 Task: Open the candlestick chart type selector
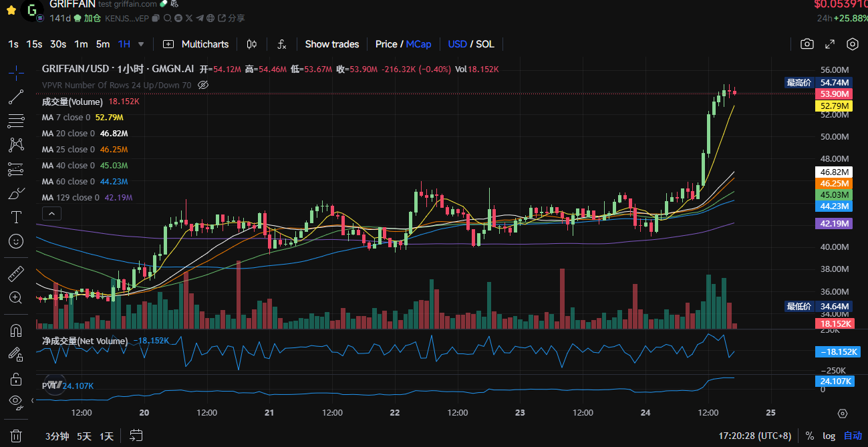pyautogui.click(x=251, y=44)
